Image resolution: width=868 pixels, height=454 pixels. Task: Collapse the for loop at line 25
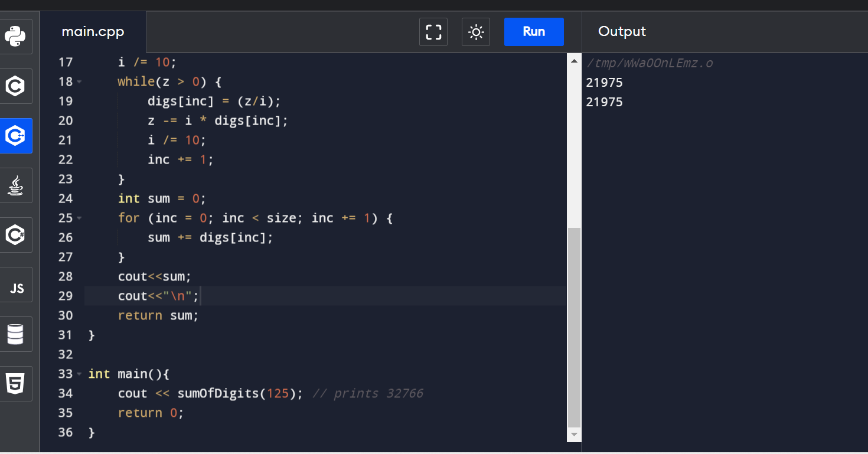coord(80,218)
